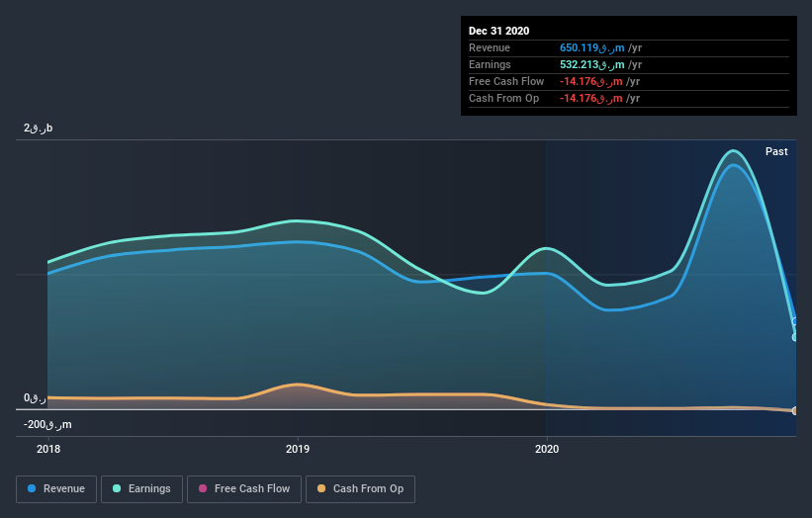
Task: Click the Earnings end-point marker on chart
Action: click(x=795, y=337)
